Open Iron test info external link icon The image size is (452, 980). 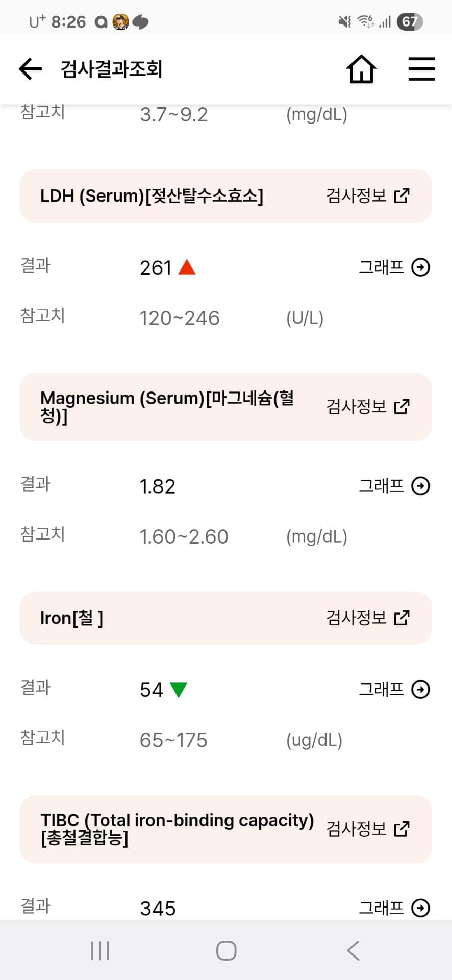402,618
